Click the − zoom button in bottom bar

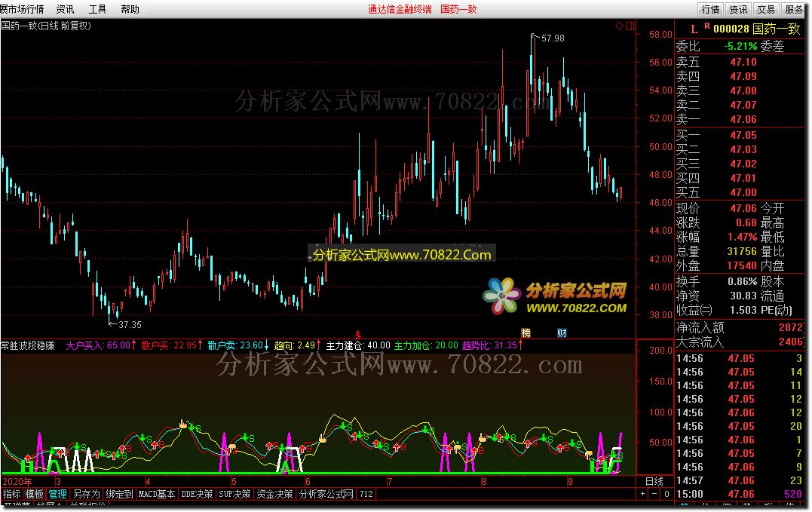(654, 494)
